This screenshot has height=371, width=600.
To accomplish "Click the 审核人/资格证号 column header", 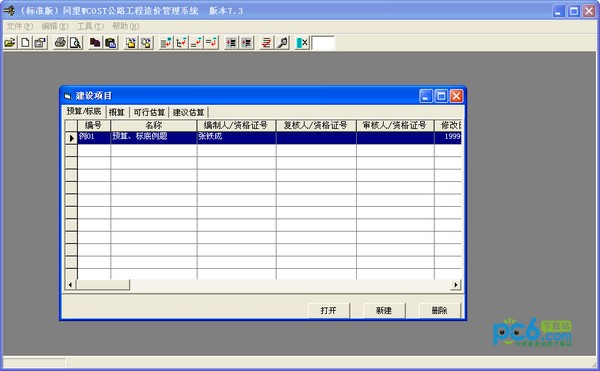I will (x=395, y=125).
